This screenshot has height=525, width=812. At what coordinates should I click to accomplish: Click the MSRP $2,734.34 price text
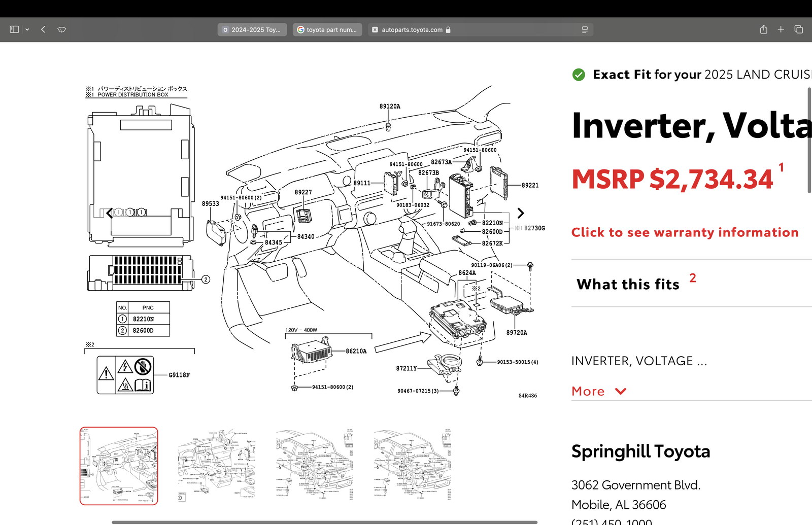[672, 179]
